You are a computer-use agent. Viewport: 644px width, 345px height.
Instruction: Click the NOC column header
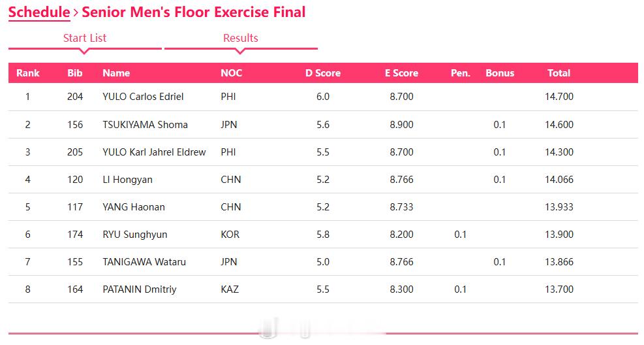pos(231,73)
